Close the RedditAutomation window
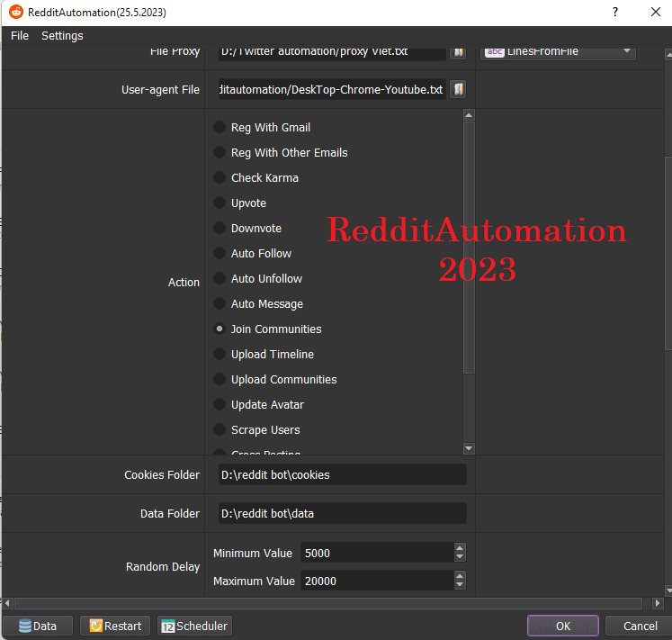The image size is (672, 640). click(x=655, y=12)
